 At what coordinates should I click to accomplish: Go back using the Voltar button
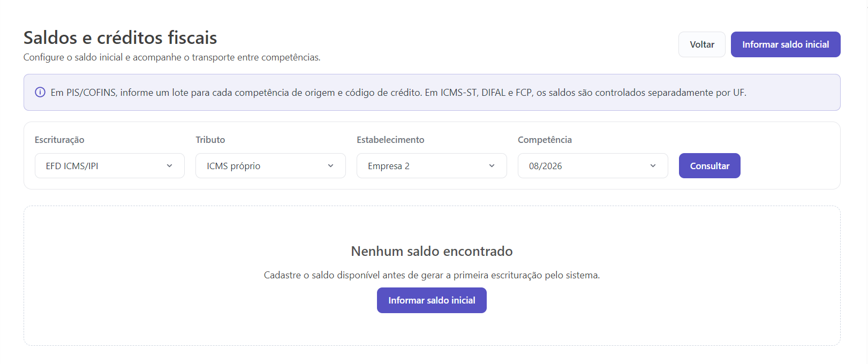point(702,44)
